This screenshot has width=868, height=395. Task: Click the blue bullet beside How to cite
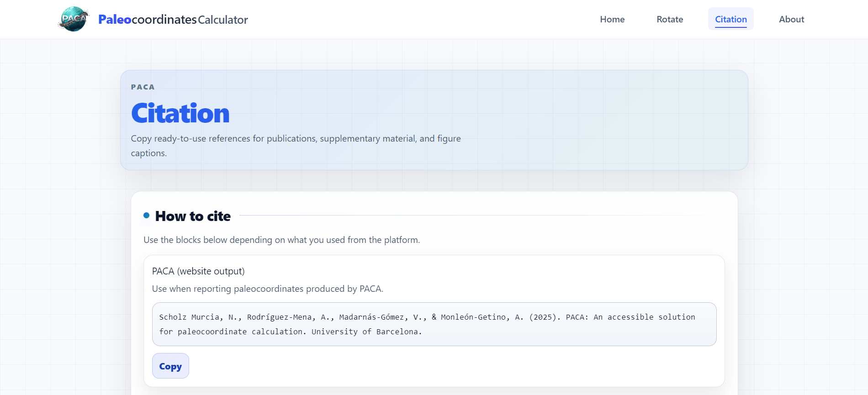(146, 216)
